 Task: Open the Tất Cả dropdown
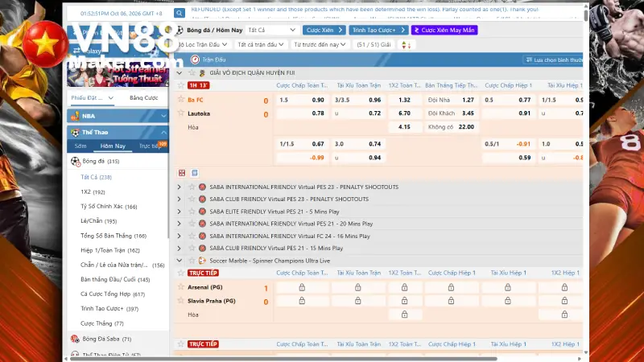click(x=271, y=30)
